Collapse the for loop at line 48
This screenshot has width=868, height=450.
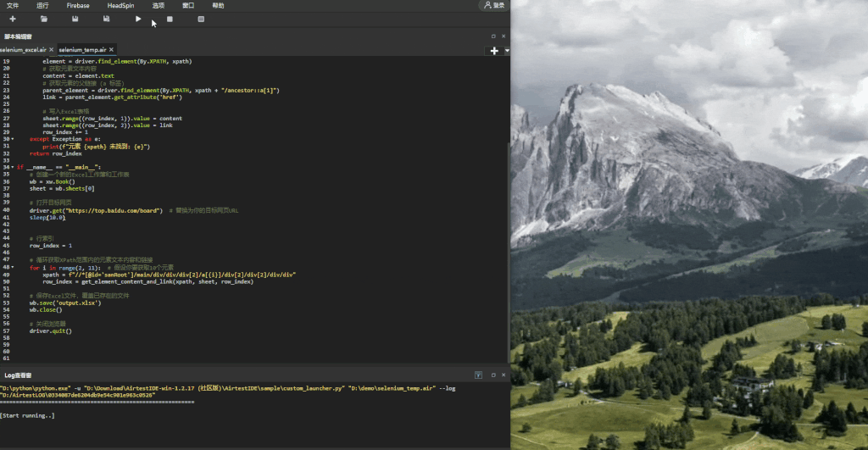point(13,267)
